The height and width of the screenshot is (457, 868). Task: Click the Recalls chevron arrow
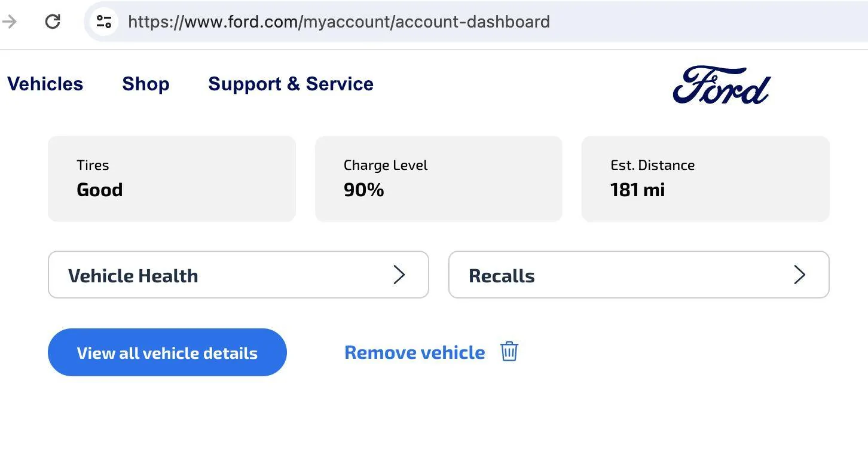point(799,275)
